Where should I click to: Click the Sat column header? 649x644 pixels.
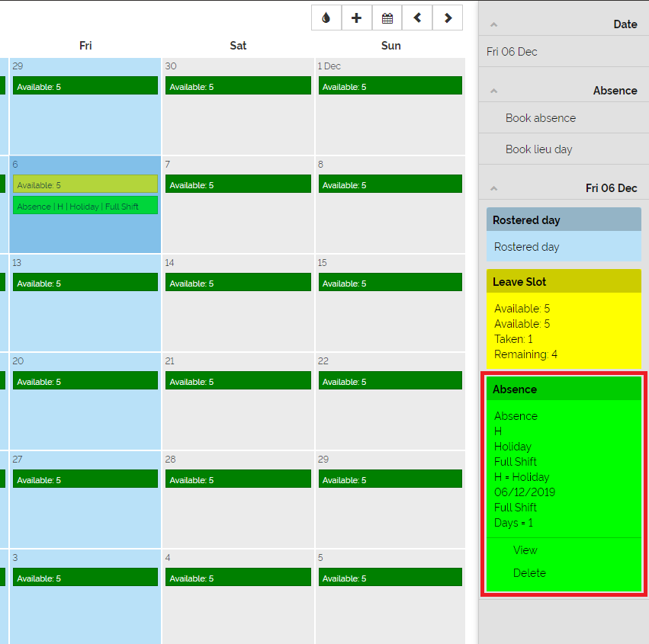click(x=238, y=46)
